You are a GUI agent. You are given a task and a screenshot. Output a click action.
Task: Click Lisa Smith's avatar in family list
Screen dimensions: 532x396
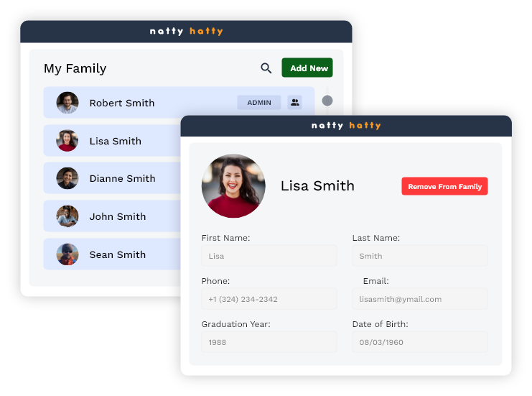(x=67, y=141)
